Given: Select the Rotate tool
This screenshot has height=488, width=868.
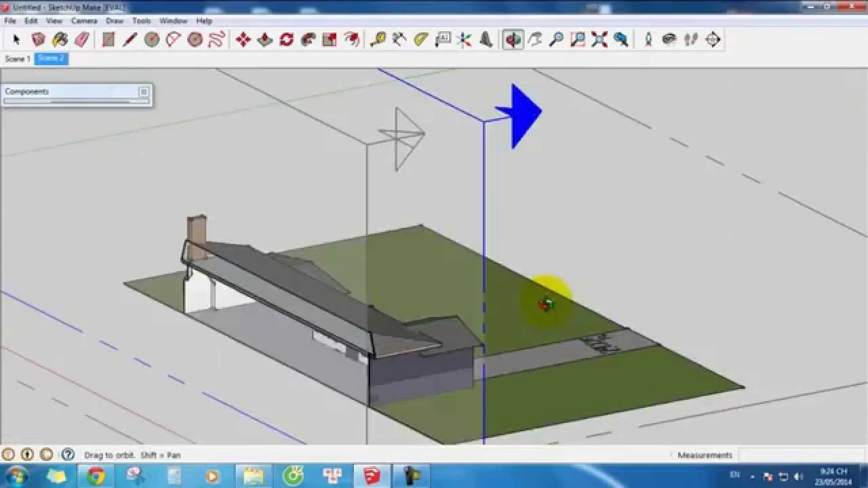Looking at the screenshot, I should (285, 40).
